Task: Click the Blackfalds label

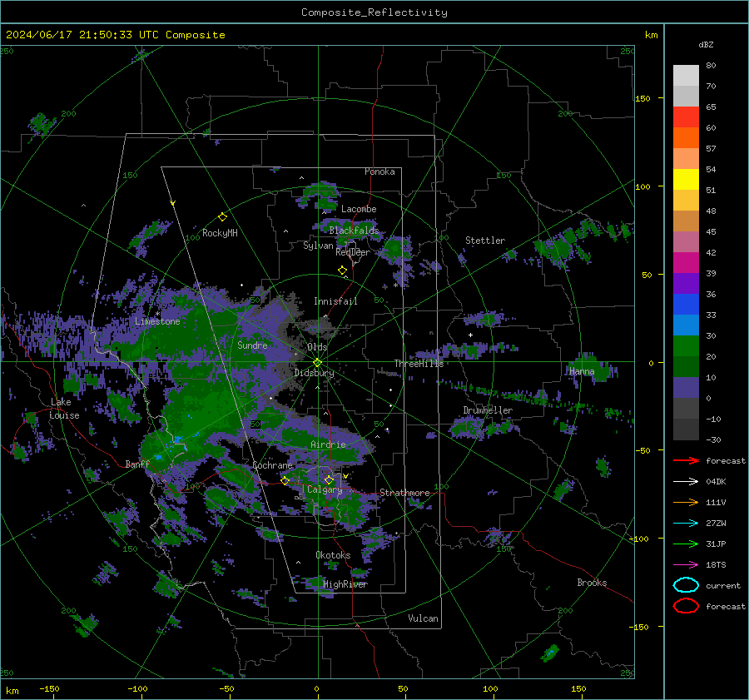Action: [354, 231]
